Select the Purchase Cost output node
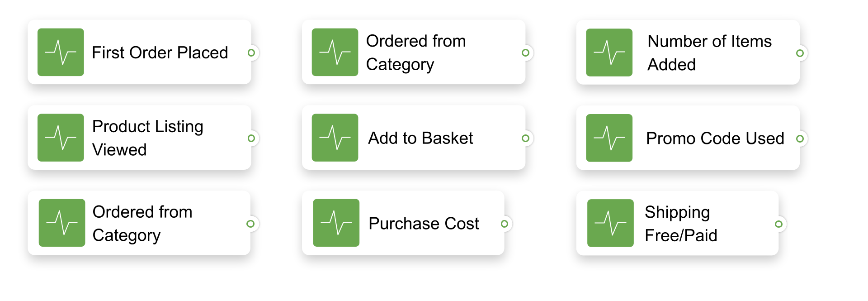The height and width of the screenshot is (301, 868). pyautogui.click(x=505, y=223)
